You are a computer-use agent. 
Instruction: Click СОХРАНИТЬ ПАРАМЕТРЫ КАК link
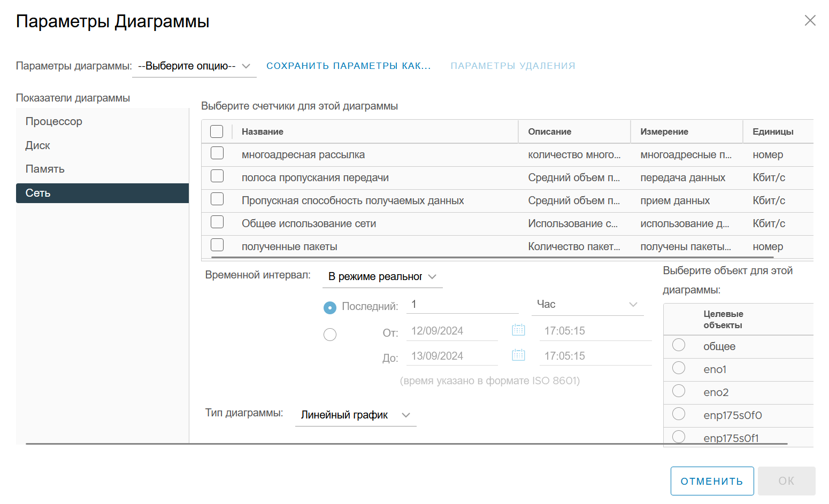[x=349, y=66]
